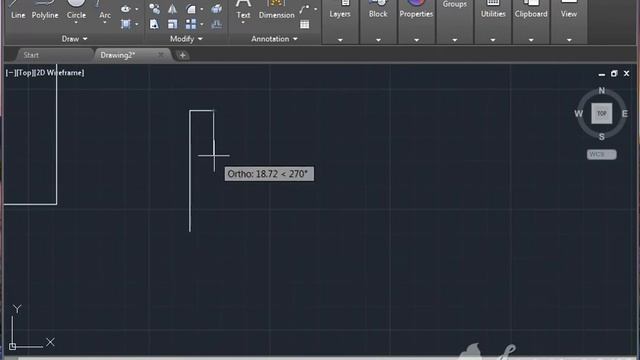Click the Mirror tool icon
The image size is (640, 360).
pos(172,9)
